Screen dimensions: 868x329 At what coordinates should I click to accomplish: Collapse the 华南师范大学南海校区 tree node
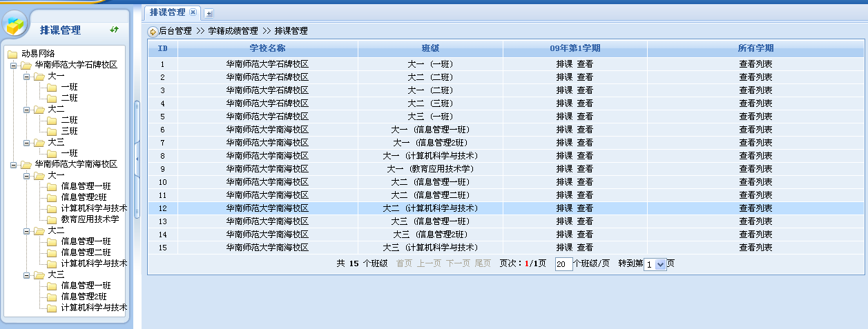(13, 165)
